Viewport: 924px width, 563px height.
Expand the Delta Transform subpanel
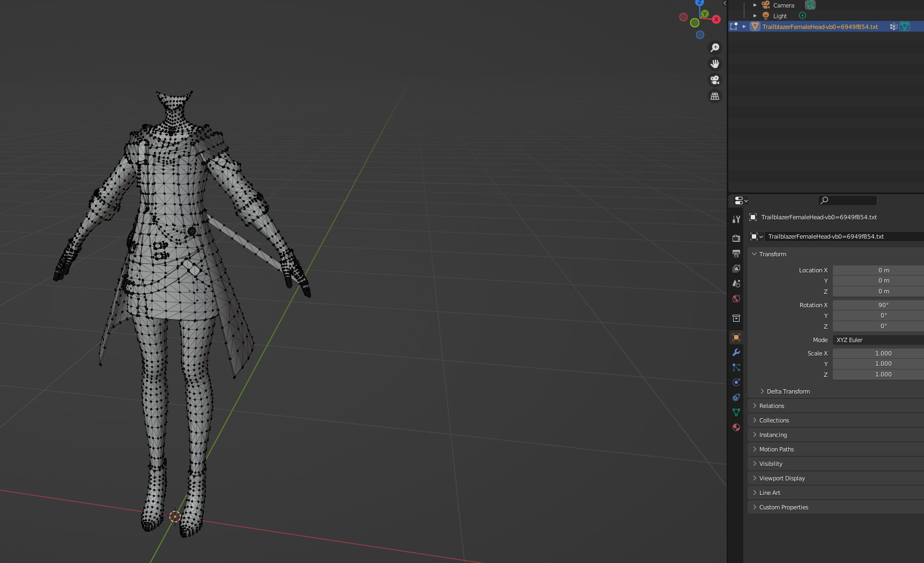[788, 391]
